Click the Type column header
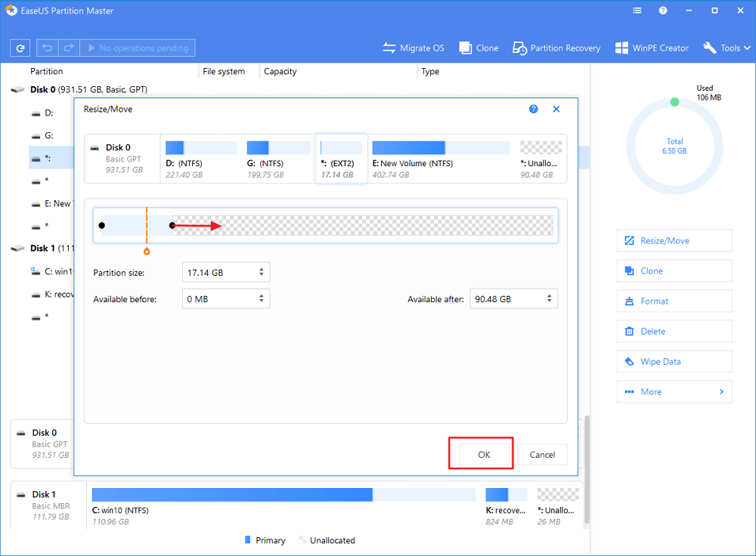756x556 pixels. pos(430,71)
